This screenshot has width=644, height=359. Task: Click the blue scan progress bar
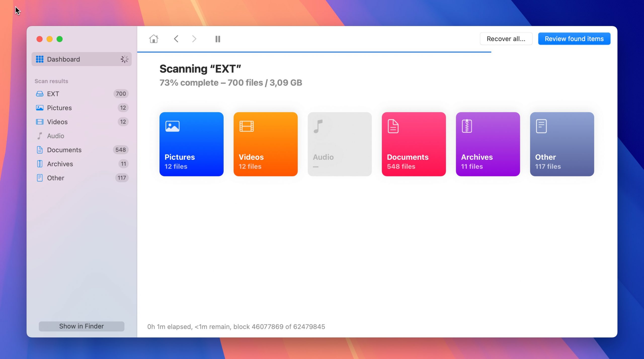coord(314,52)
